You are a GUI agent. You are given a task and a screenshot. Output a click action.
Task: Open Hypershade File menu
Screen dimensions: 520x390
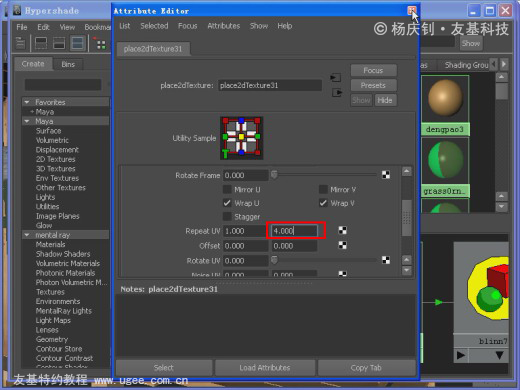(x=22, y=27)
